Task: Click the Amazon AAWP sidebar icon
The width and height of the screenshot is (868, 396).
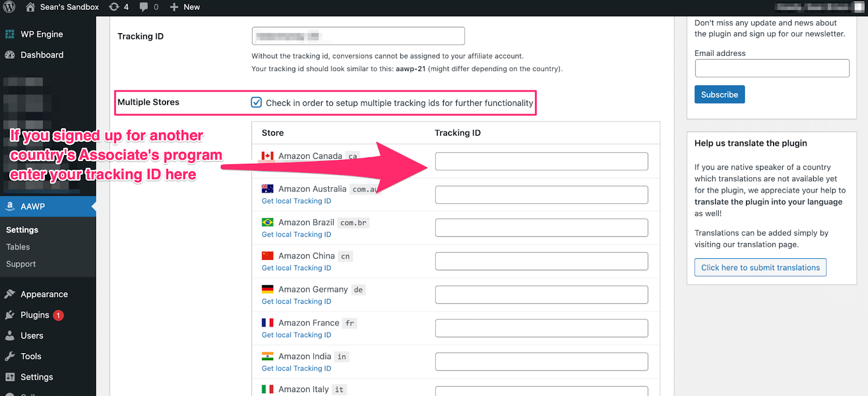Action: point(10,206)
